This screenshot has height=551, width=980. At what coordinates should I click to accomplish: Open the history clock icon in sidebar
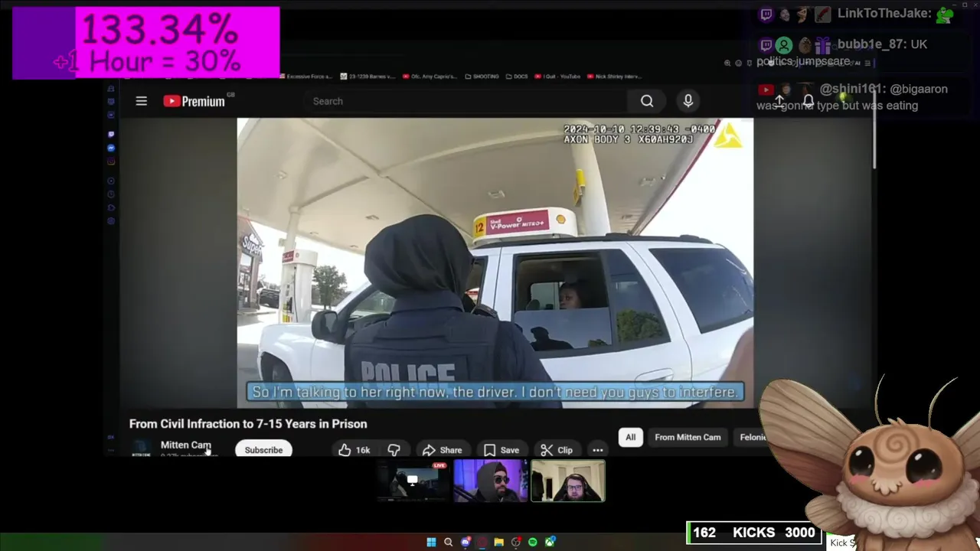pyautogui.click(x=111, y=194)
